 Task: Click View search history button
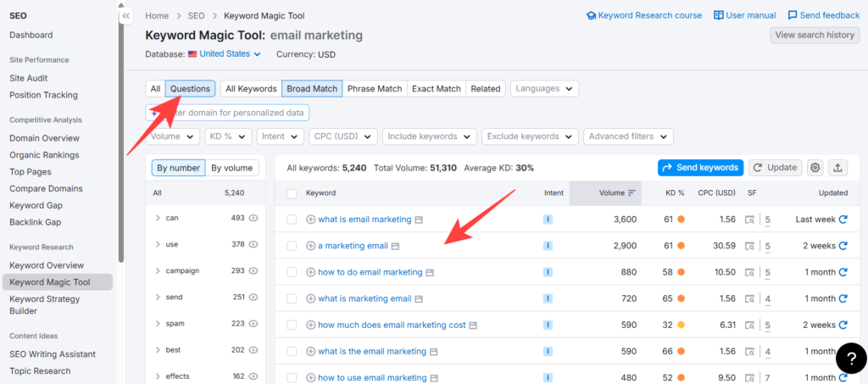click(815, 35)
